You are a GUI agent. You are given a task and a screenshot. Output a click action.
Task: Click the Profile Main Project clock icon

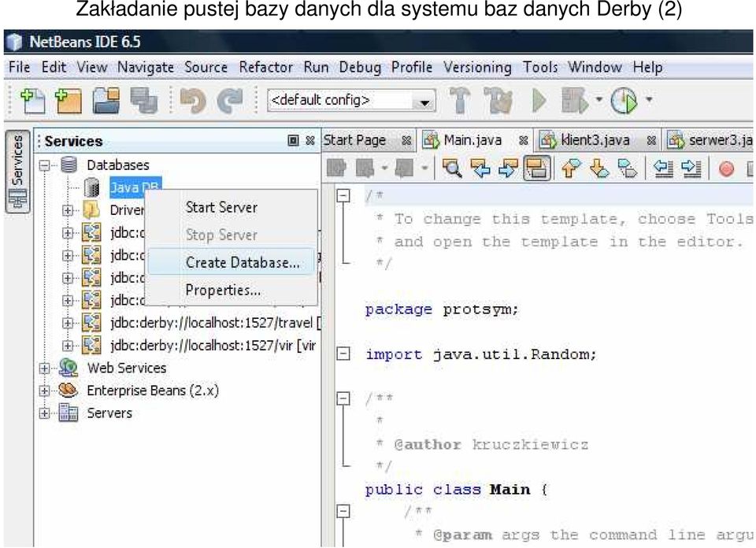[x=624, y=101]
